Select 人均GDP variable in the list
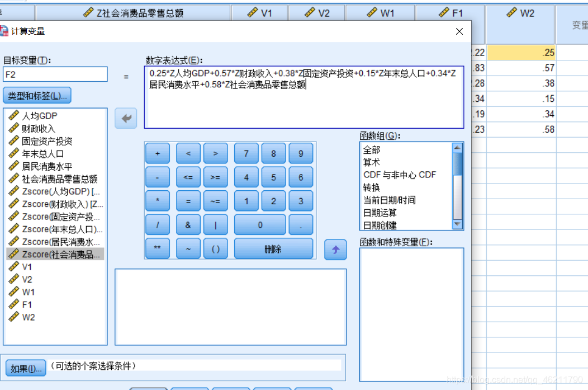 point(39,116)
